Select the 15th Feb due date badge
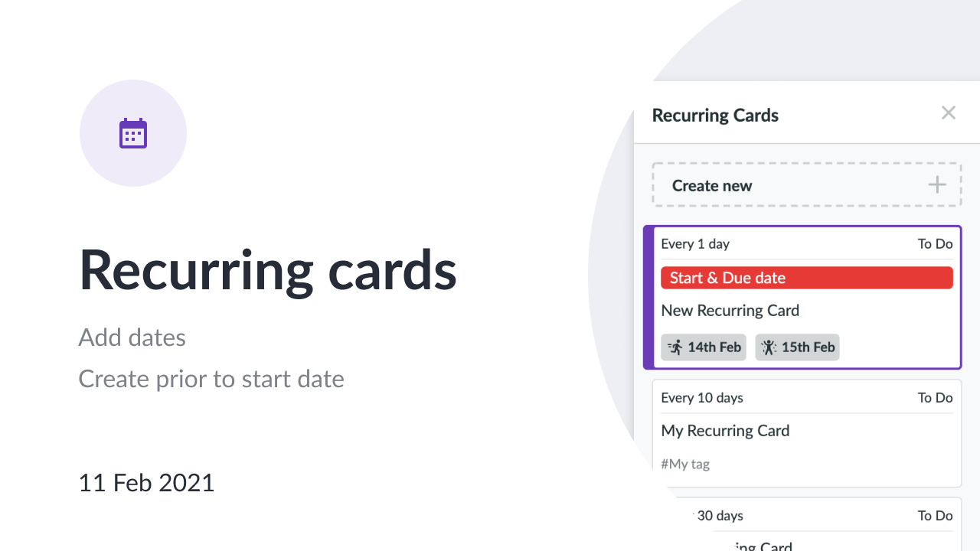This screenshot has width=980, height=551. (798, 347)
